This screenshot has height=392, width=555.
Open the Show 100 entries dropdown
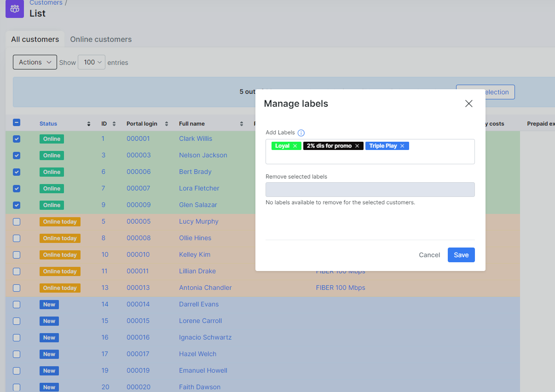click(x=92, y=62)
